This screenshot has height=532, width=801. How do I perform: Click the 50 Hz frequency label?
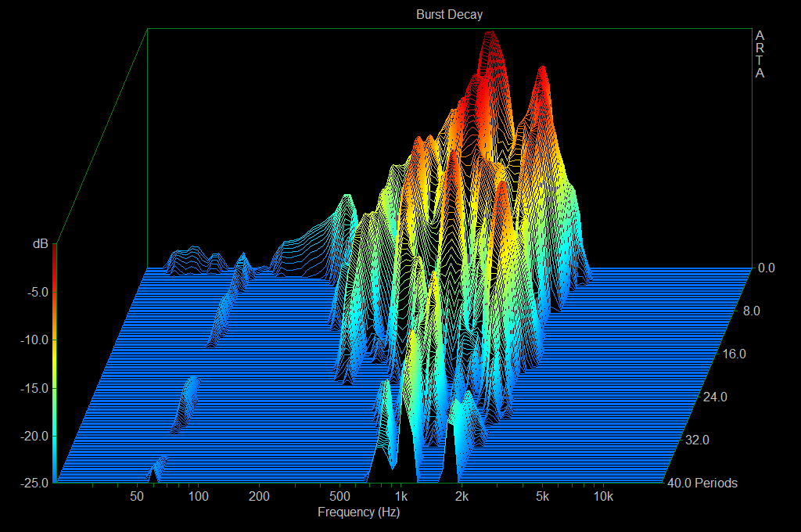(x=137, y=496)
